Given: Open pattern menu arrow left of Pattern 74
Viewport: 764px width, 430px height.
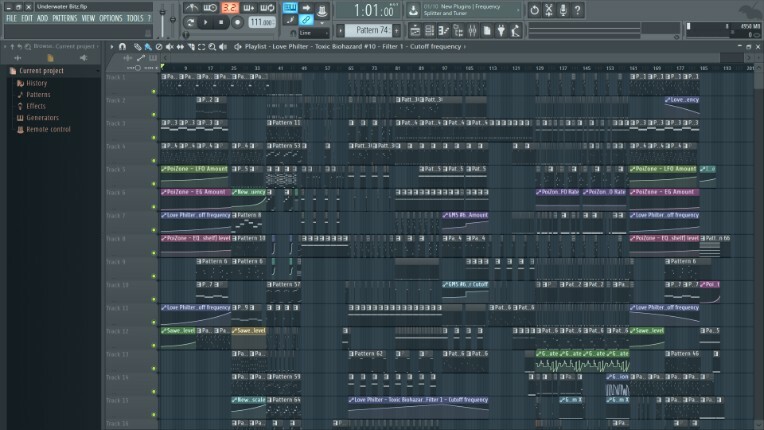Looking at the screenshot, I should (341, 31).
